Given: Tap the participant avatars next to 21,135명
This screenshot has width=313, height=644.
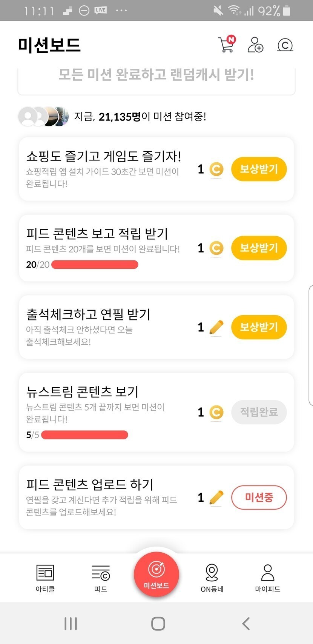Looking at the screenshot, I should click(x=43, y=116).
